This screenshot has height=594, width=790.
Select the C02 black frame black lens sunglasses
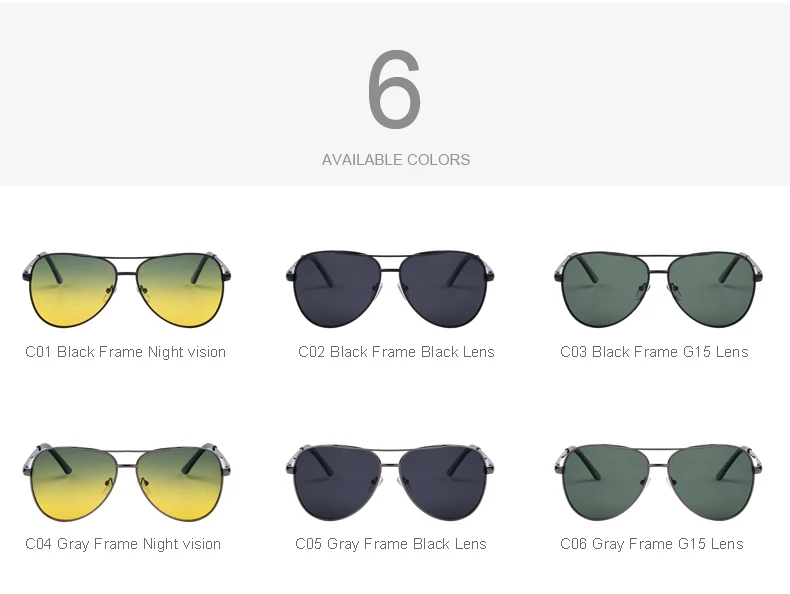click(390, 289)
